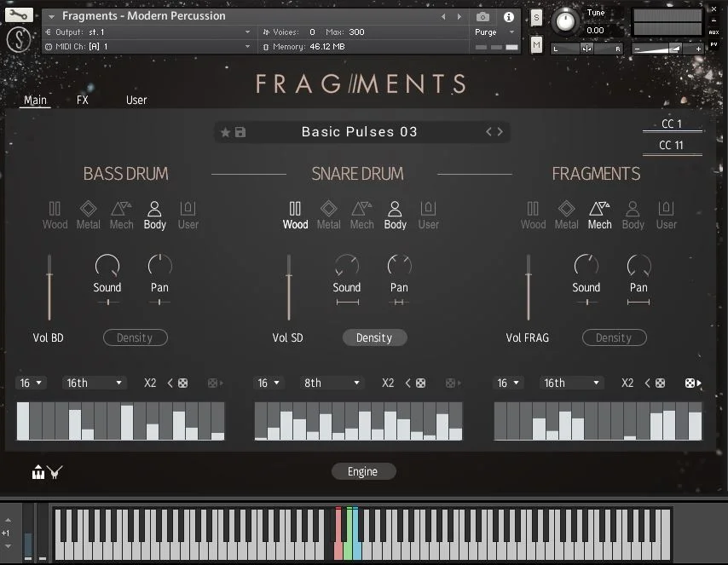Toggle Snare Drum Wood source
Screen dimensions: 728x565
295,216
